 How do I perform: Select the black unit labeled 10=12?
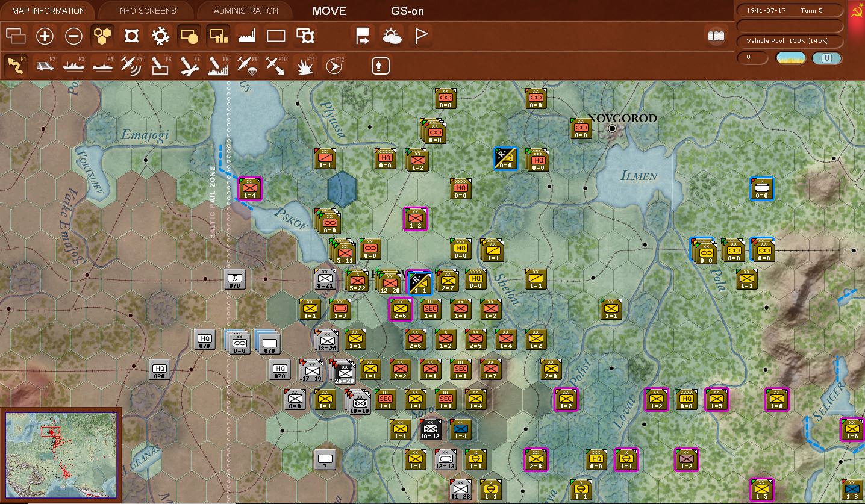[430, 429]
